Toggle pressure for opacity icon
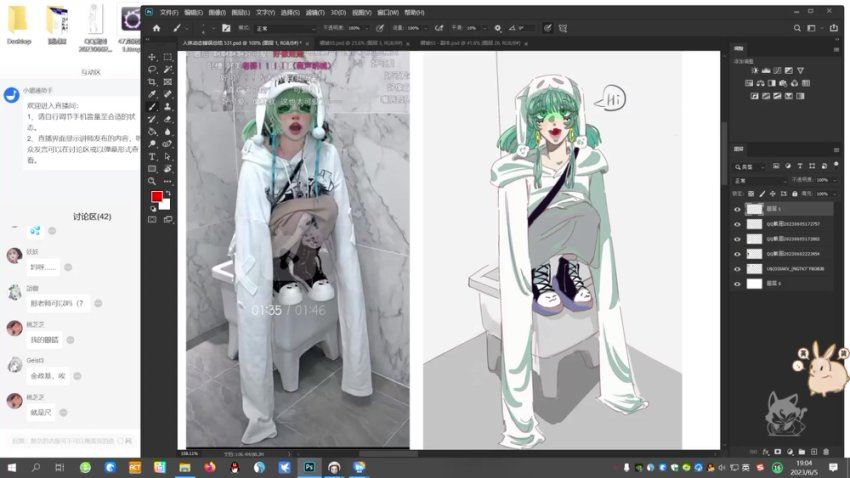The width and height of the screenshot is (850, 478). pos(380,28)
